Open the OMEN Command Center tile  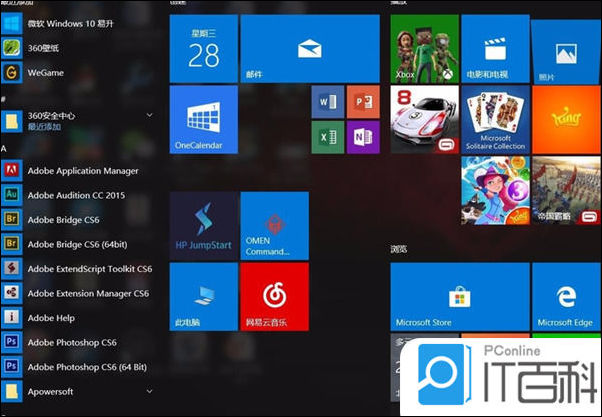275,226
